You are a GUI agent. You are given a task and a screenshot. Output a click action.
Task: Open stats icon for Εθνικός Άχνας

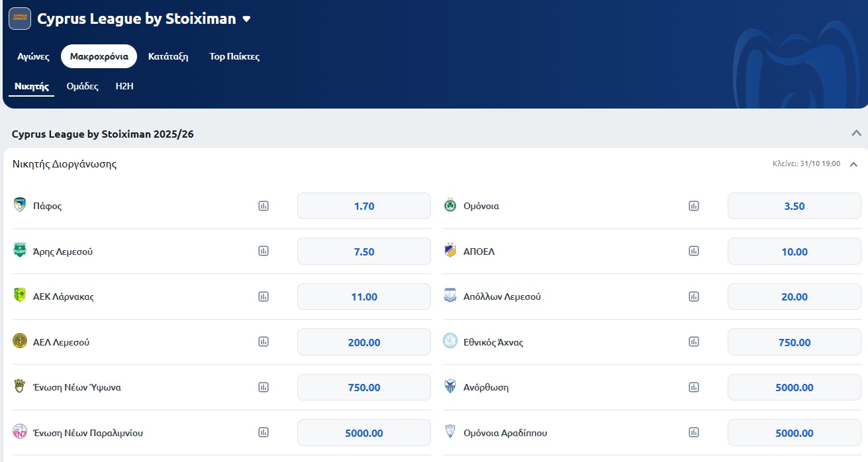(694, 342)
